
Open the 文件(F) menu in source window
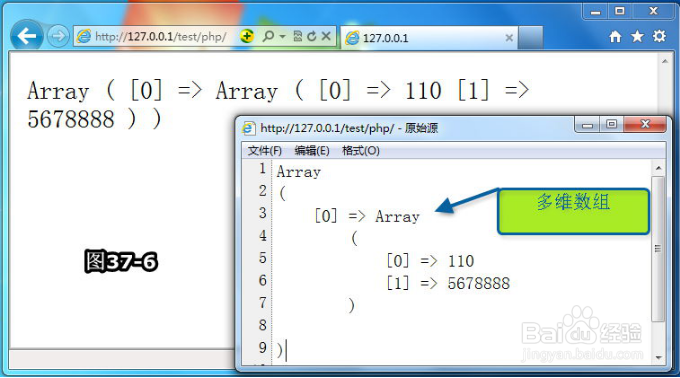click(x=265, y=151)
